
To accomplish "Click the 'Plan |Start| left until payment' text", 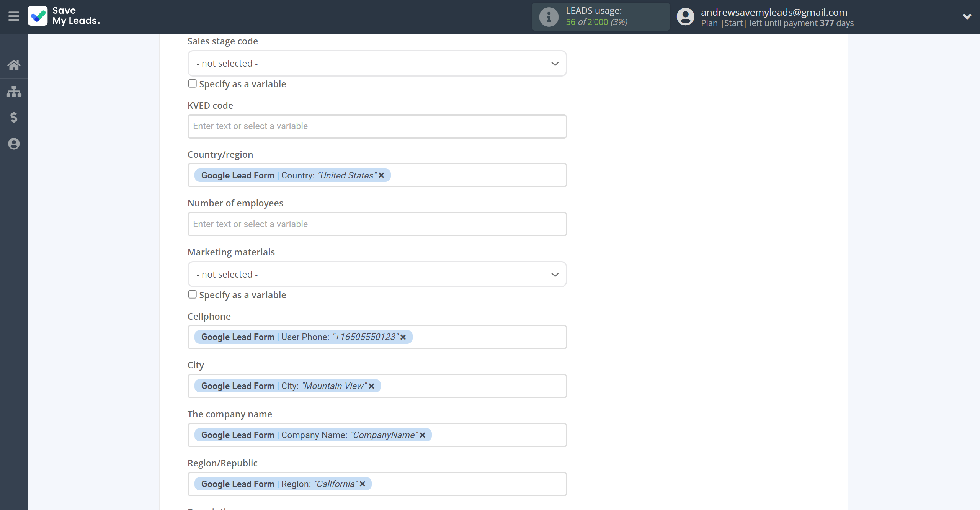I will 759,23.
